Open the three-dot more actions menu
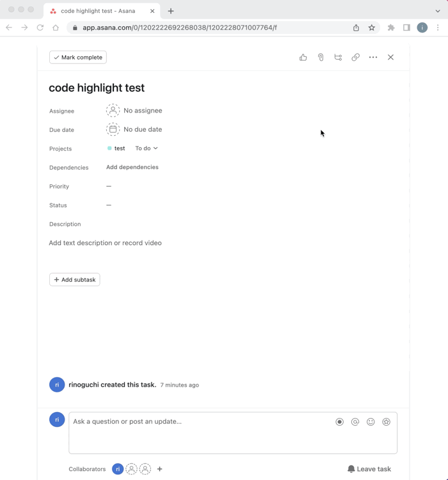This screenshot has width=448, height=480. (x=373, y=57)
